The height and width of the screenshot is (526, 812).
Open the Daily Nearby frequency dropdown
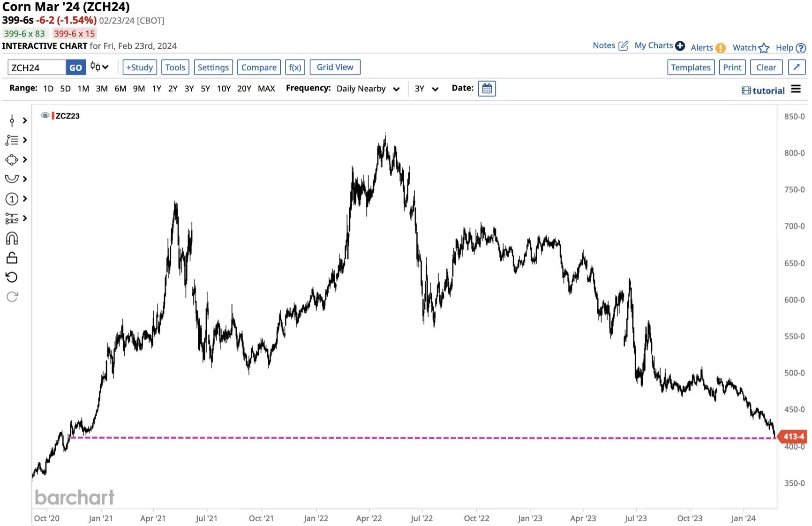368,89
